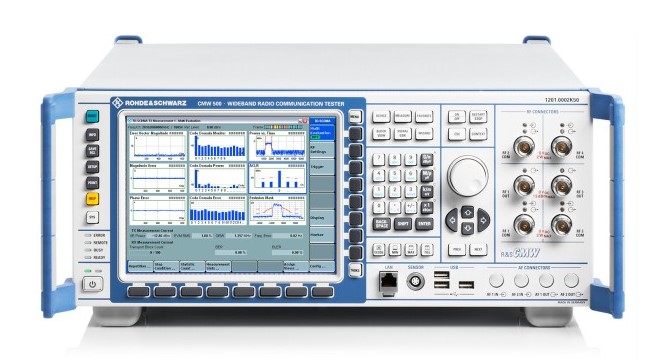Open the Display softkey on screen
Viewport: 649px width, 360px height.
pos(322,217)
